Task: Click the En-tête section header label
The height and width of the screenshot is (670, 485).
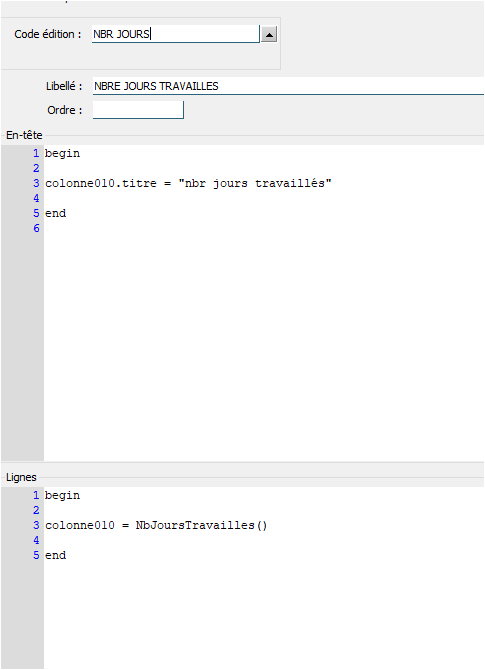Action: pyautogui.click(x=24, y=135)
